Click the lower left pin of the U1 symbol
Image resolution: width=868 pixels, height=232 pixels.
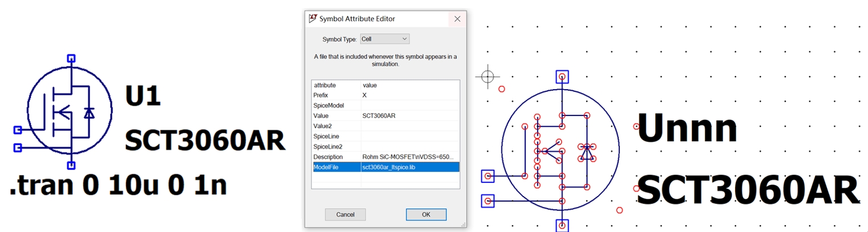pyautogui.click(x=17, y=148)
